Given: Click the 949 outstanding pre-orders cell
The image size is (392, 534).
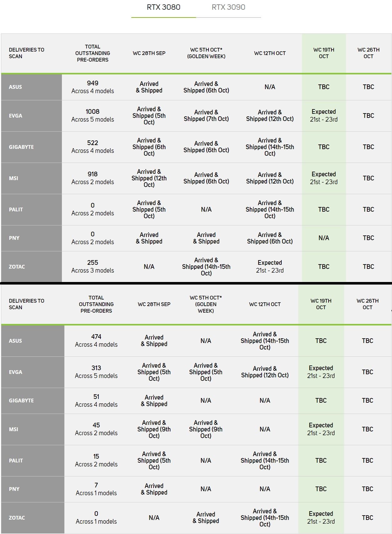Looking at the screenshot, I should (93, 87).
